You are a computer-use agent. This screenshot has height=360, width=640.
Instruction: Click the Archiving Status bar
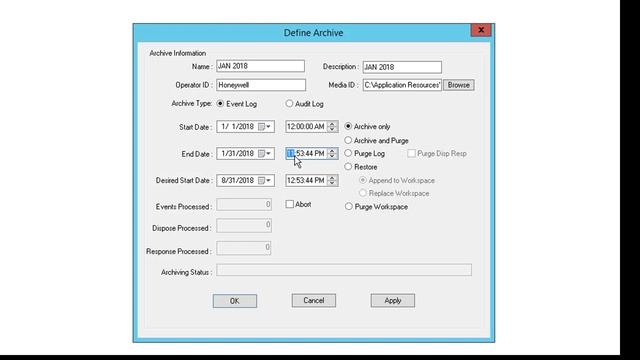click(344, 270)
